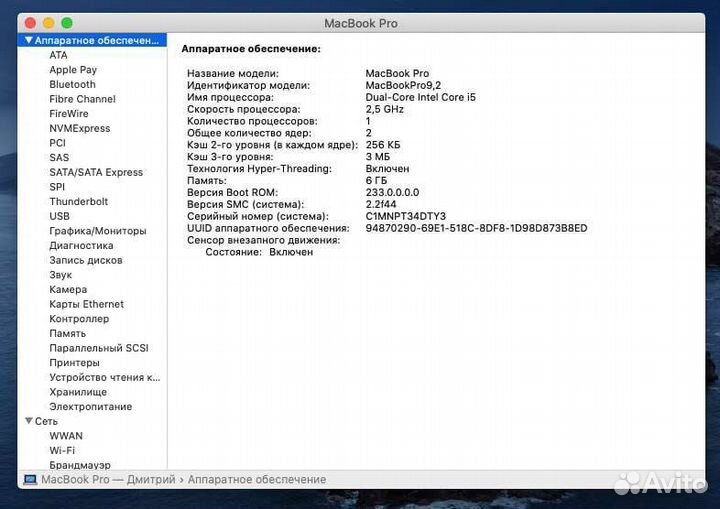Screen dimensions: 720x509
Task: Select ATA in the sidebar
Action: click(x=58, y=55)
